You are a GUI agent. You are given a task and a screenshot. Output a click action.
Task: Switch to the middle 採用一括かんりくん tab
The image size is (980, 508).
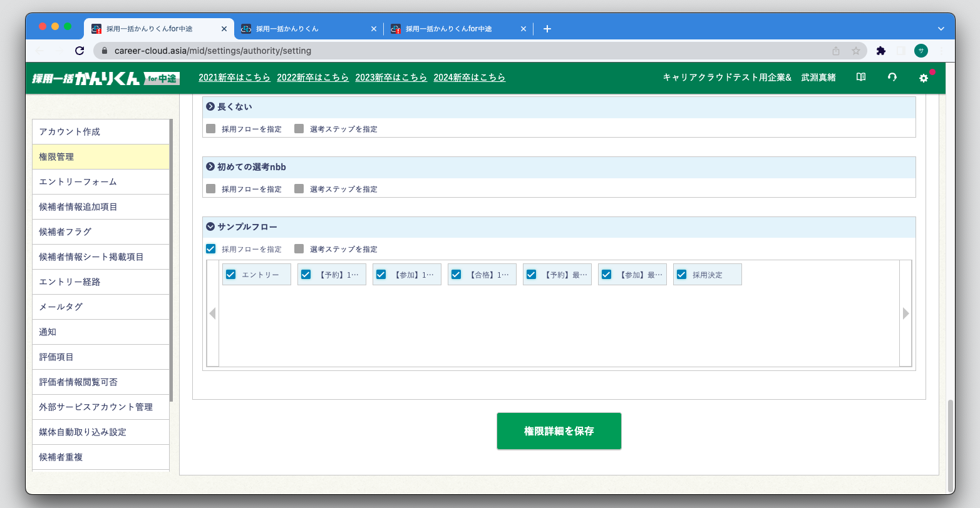(x=308, y=29)
